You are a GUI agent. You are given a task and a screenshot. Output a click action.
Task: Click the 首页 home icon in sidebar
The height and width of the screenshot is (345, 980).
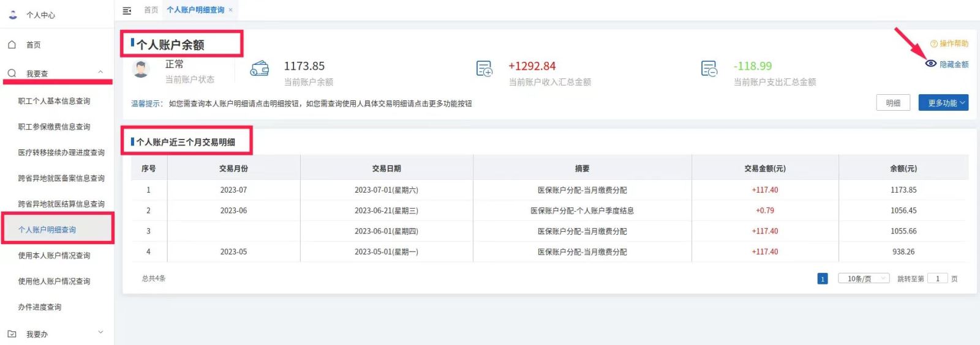(x=12, y=45)
